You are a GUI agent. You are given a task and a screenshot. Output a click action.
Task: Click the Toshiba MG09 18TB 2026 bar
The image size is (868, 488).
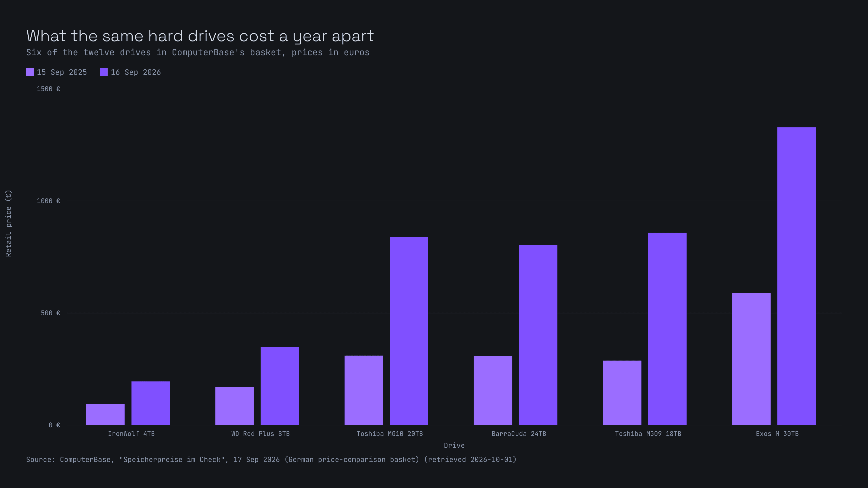(x=667, y=329)
